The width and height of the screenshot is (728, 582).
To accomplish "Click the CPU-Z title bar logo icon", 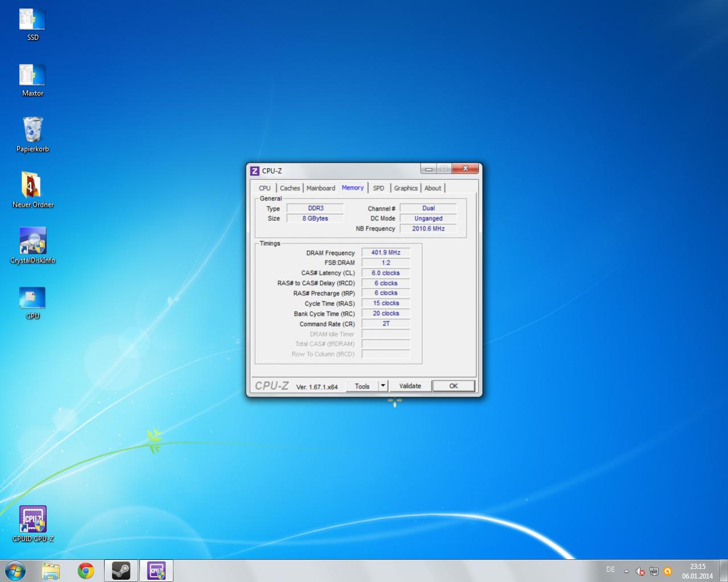I will 255,171.
